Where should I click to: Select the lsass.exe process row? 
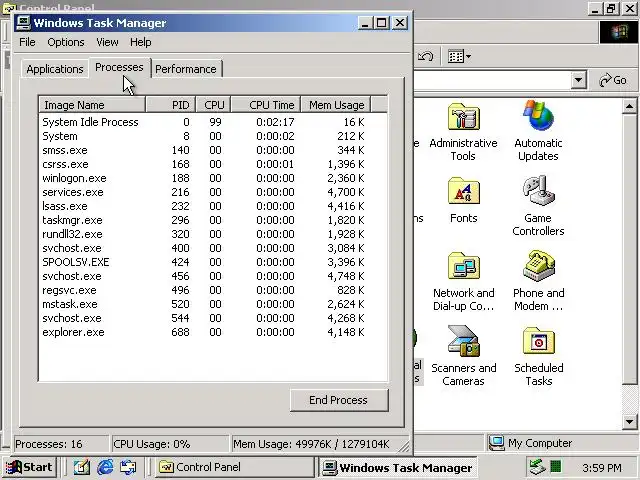(x=204, y=206)
